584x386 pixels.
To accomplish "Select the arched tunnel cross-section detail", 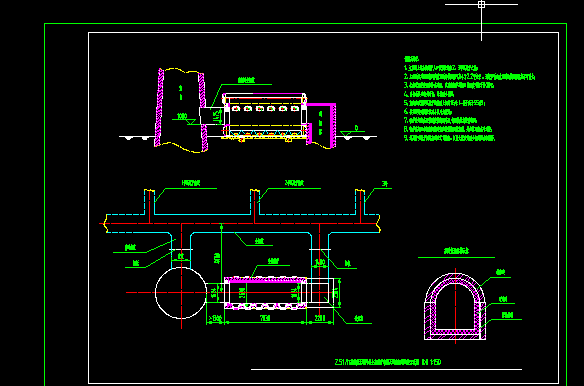I will pos(455,307).
